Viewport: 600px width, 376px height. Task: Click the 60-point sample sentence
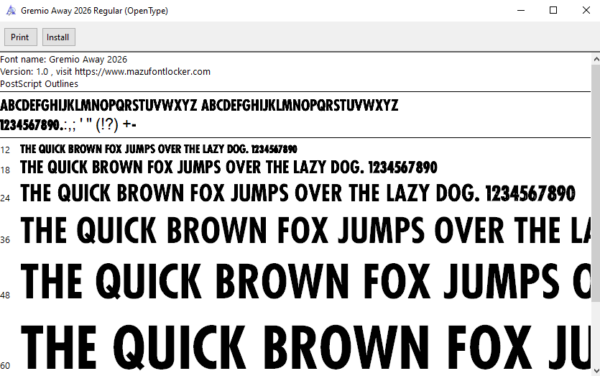pyautogui.click(x=305, y=347)
